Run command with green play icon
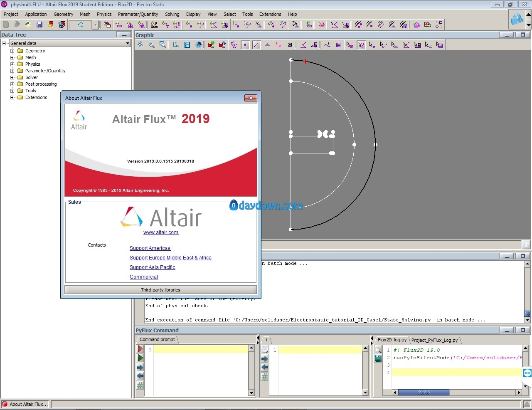Viewport: 532px width, 410px height. (x=140, y=358)
